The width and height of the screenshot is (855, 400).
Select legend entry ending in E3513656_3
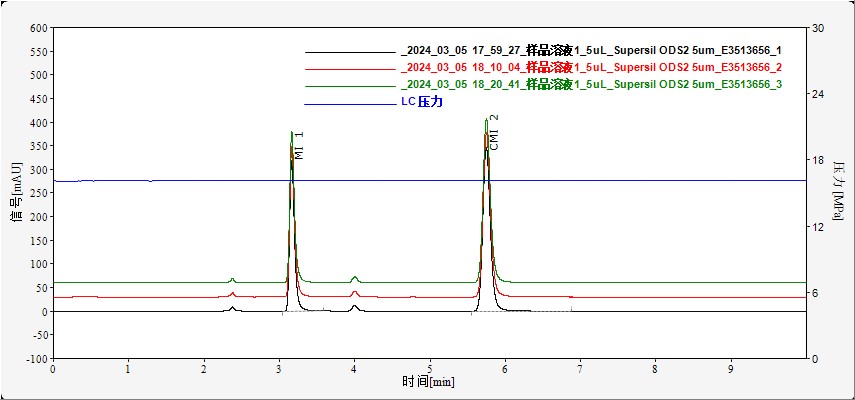pos(590,86)
